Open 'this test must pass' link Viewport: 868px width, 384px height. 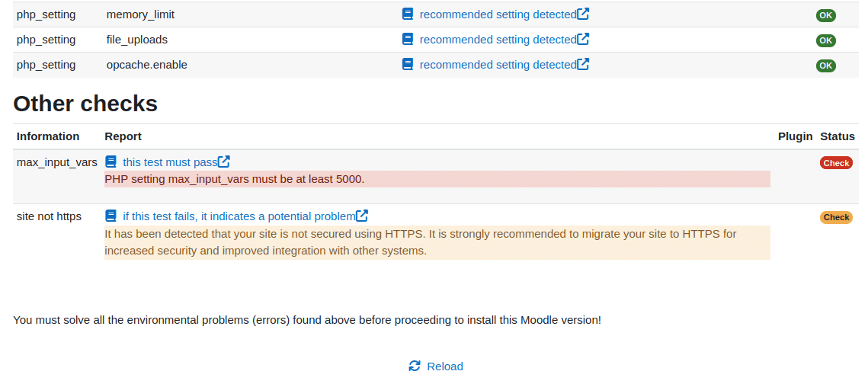click(170, 162)
